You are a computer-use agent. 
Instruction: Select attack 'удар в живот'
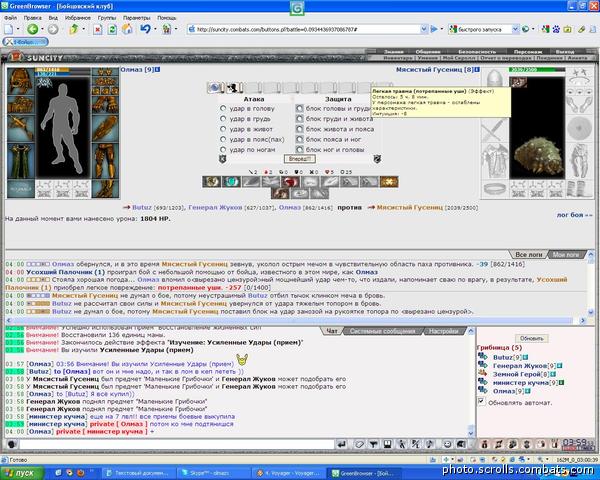(223, 129)
